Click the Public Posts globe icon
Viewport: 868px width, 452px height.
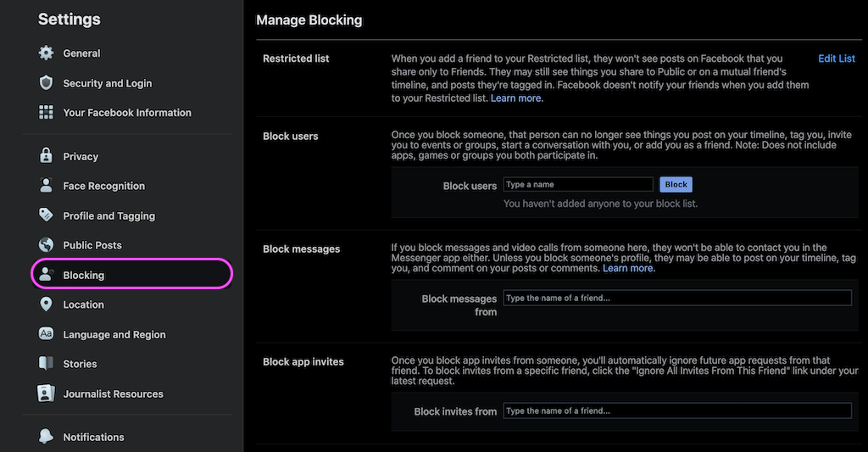tap(46, 245)
